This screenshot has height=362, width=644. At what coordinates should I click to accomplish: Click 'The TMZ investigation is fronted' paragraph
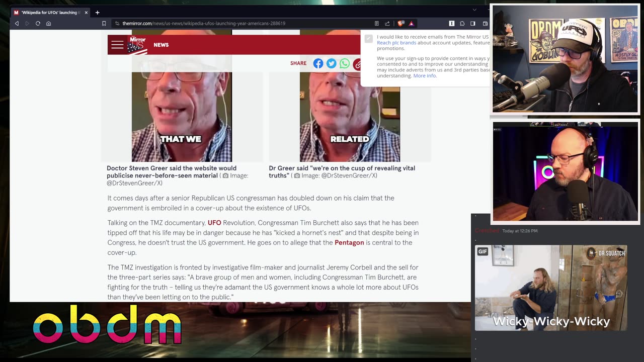click(x=263, y=282)
